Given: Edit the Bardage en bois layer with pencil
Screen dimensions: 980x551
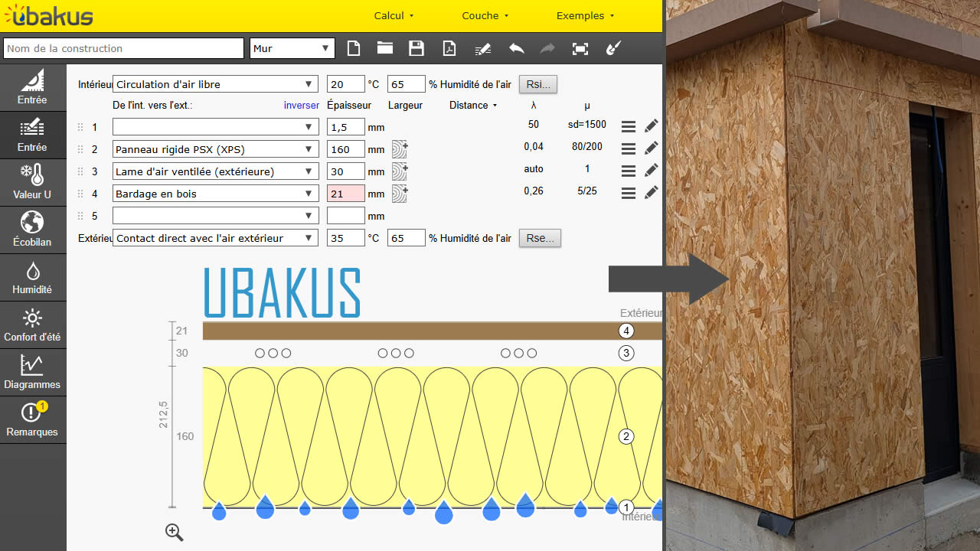Looking at the screenshot, I should pyautogui.click(x=652, y=194).
